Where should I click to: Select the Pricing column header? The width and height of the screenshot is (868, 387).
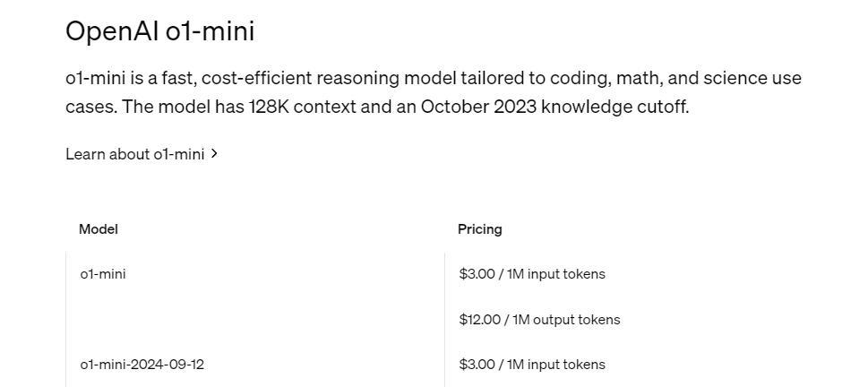(x=480, y=229)
